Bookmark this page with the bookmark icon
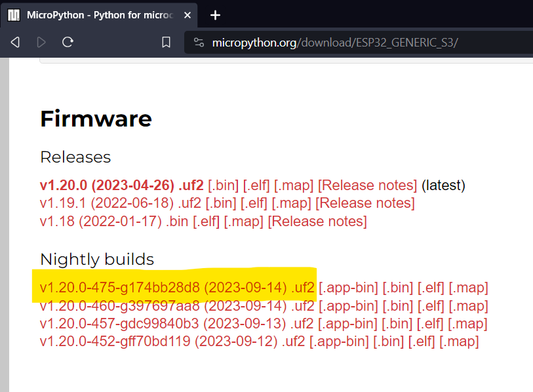The image size is (533, 392). point(166,42)
